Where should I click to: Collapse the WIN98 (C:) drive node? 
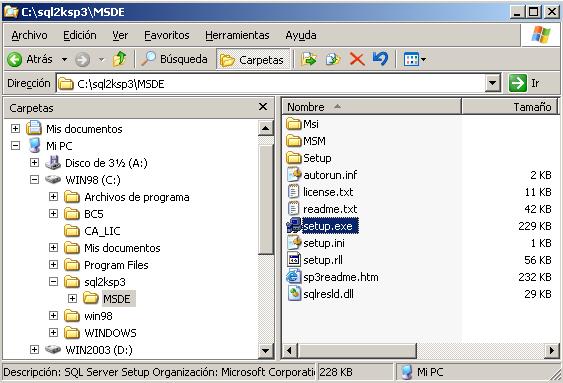coord(34,179)
